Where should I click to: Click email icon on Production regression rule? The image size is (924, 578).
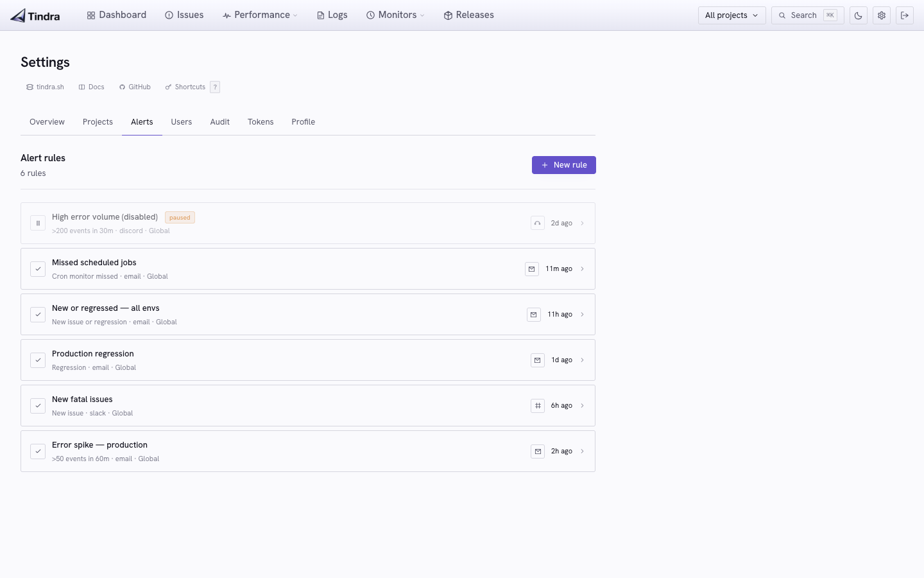coord(538,360)
